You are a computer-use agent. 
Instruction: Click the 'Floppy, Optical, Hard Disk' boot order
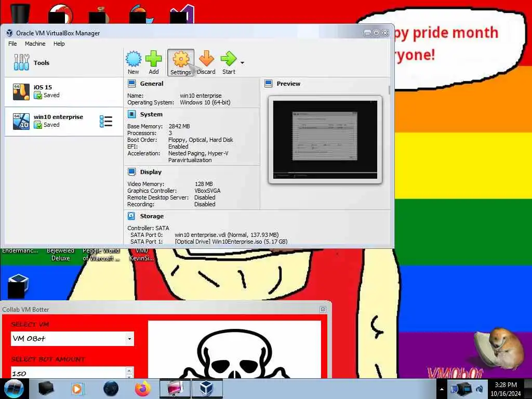click(x=201, y=140)
